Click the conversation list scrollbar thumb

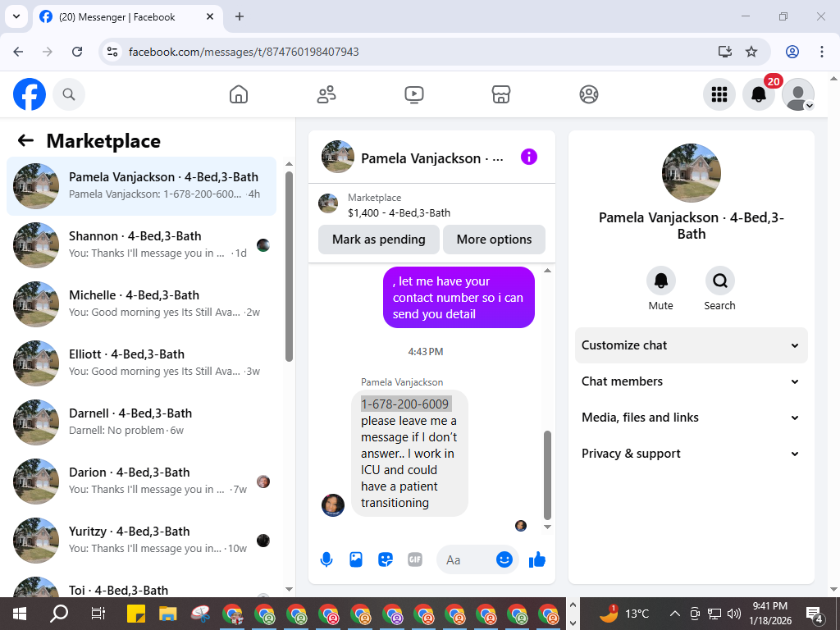(290, 267)
